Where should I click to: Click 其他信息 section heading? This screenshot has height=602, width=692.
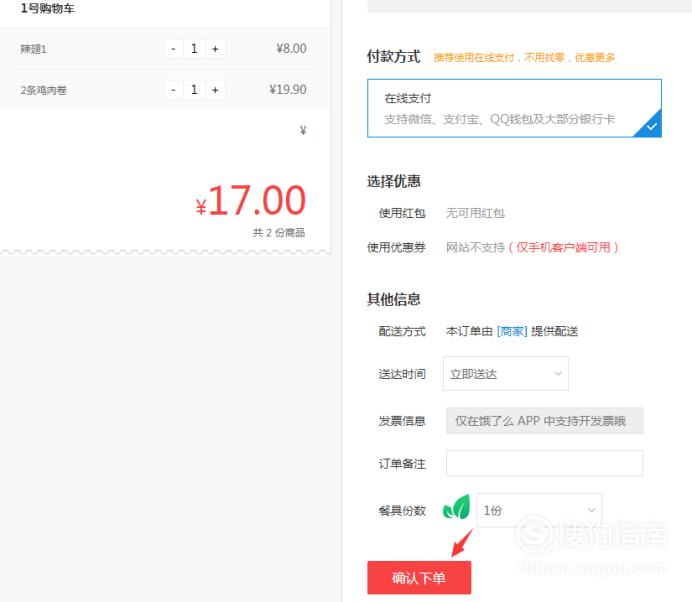(394, 299)
